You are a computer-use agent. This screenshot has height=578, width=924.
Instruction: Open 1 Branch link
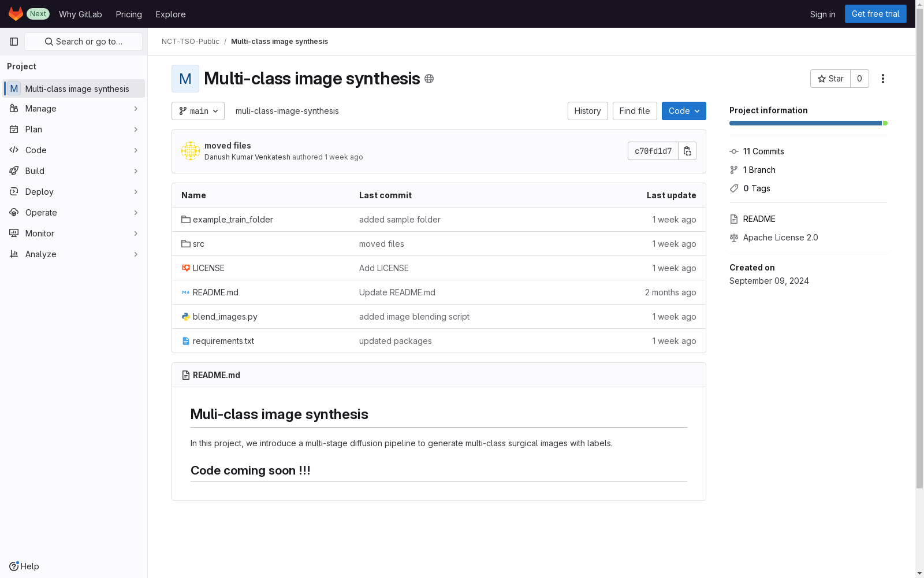coord(759,170)
